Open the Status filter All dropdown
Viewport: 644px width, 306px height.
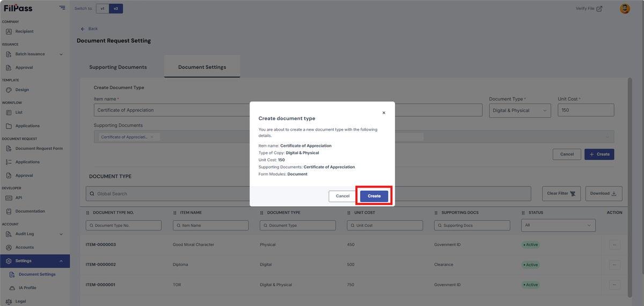(558, 226)
